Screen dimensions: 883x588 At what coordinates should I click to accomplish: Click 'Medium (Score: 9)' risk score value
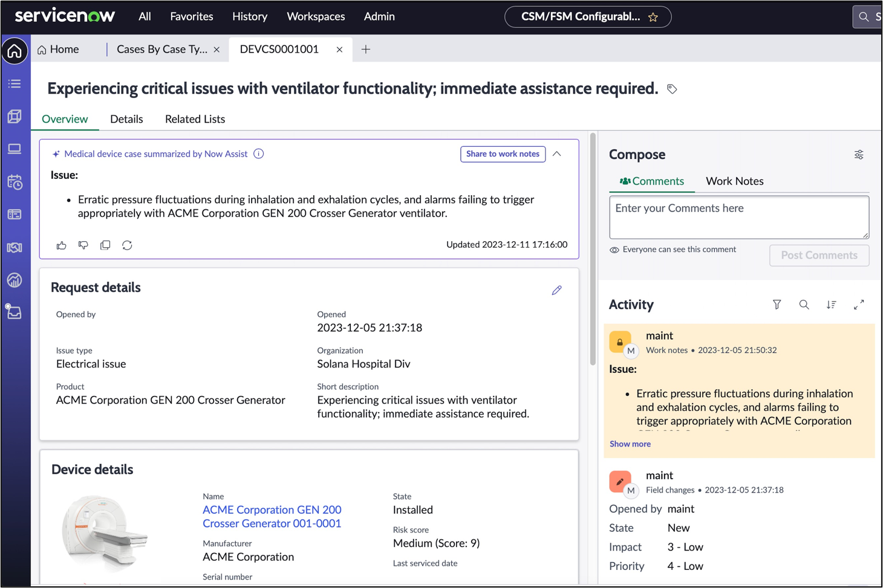pyautogui.click(x=437, y=543)
